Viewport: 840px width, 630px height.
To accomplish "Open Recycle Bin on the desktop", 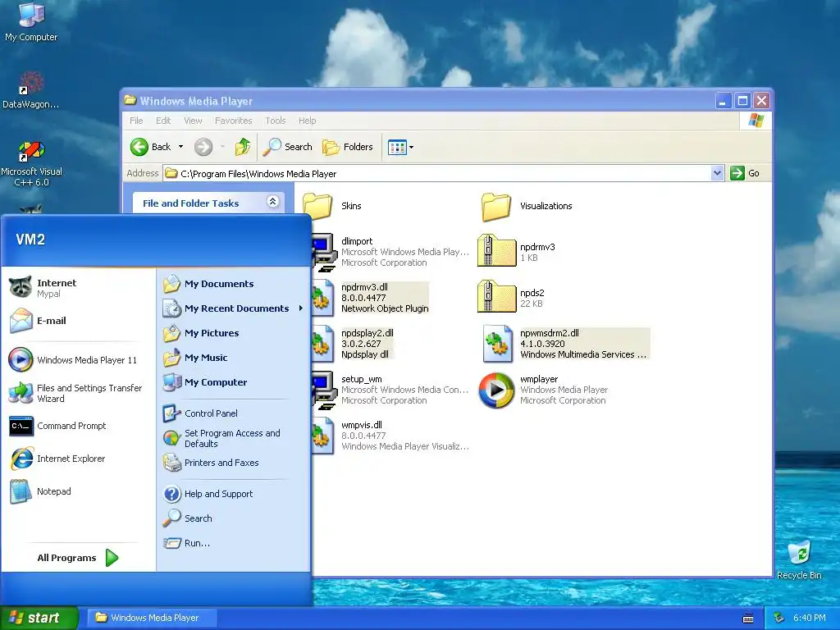I will click(799, 559).
